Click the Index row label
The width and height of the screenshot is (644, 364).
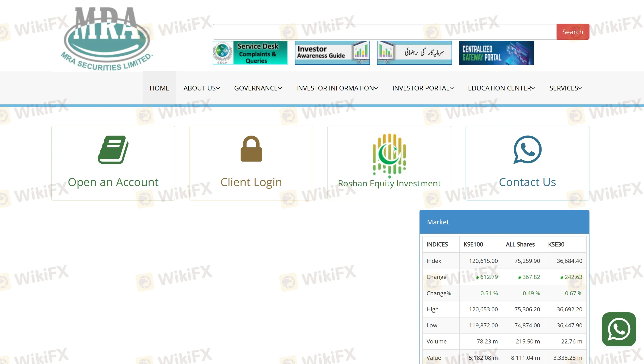pyautogui.click(x=434, y=261)
